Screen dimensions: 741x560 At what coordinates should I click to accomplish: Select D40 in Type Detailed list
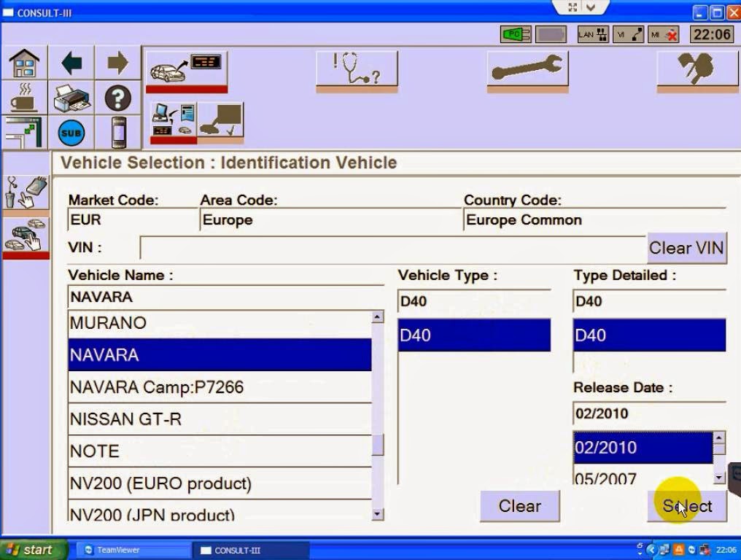pos(649,335)
